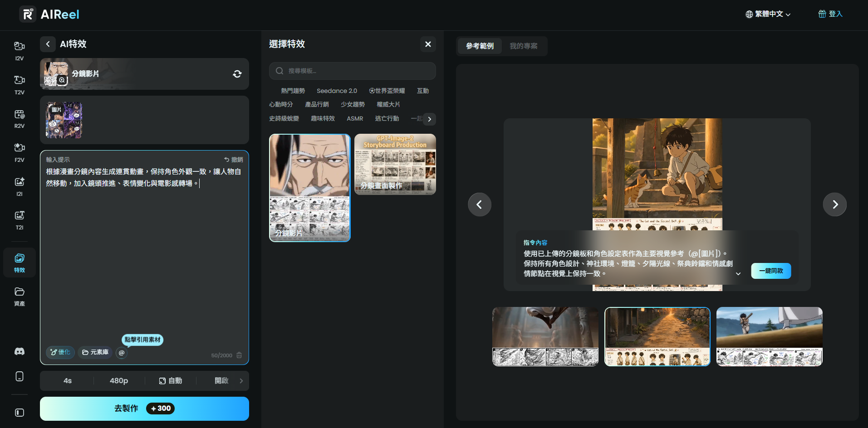Image resolution: width=868 pixels, height=428 pixels.
Task: Select the 產品行銷 category
Action: [317, 104]
